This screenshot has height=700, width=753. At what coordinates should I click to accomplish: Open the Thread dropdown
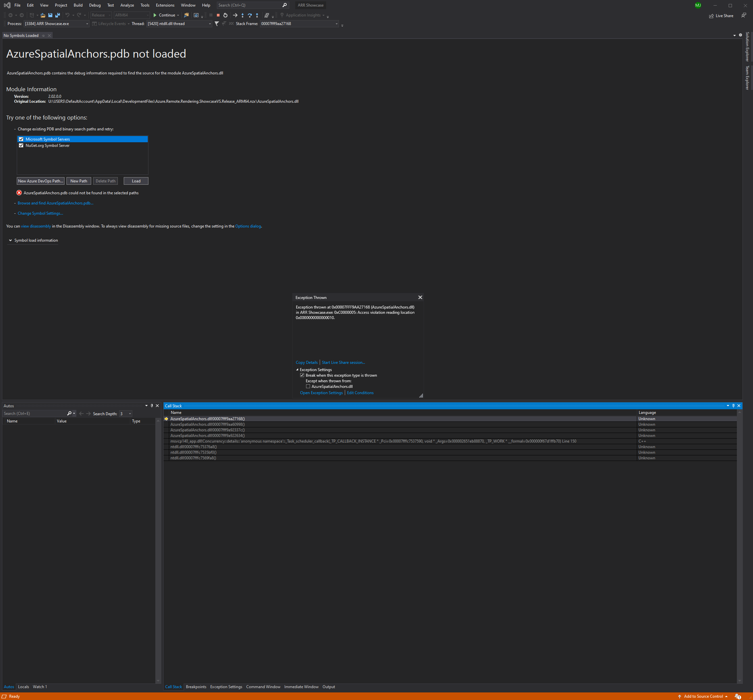click(x=210, y=23)
